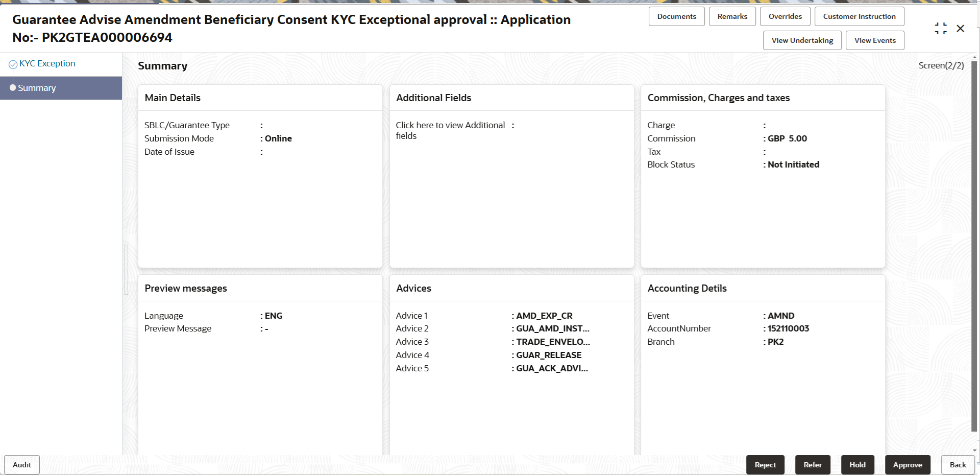
Task: Click the KYC Exception completed checkmark icon
Action: point(12,63)
